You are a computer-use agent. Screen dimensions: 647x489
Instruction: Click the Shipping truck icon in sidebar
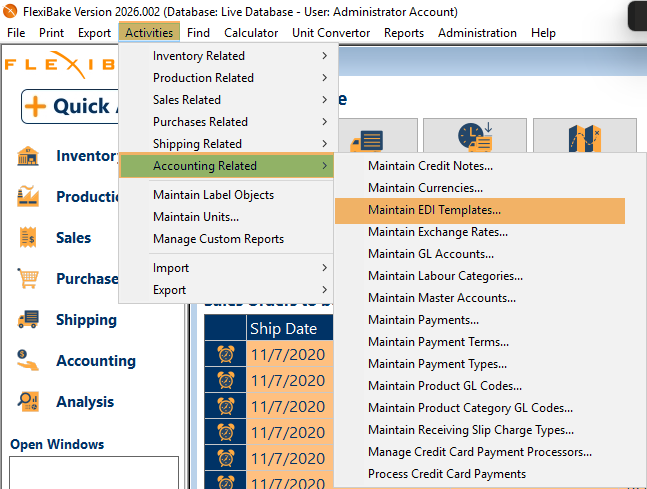pos(28,319)
